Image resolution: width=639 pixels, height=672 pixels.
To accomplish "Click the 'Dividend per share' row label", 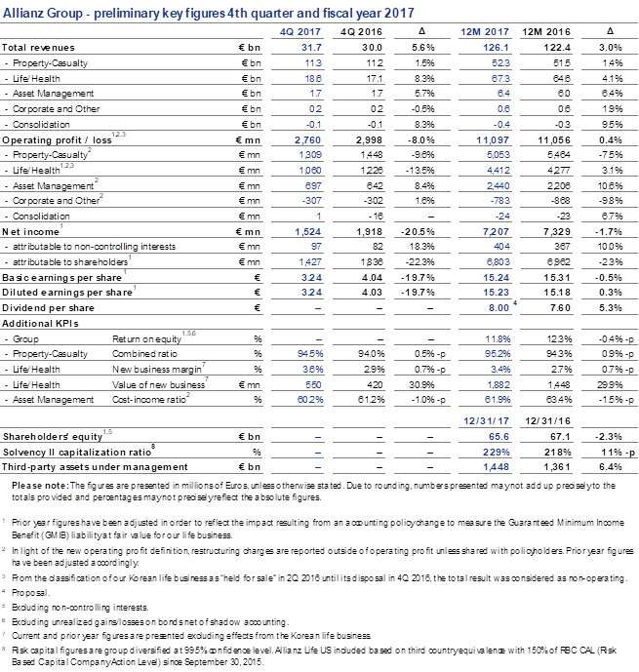I will point(48,307).
